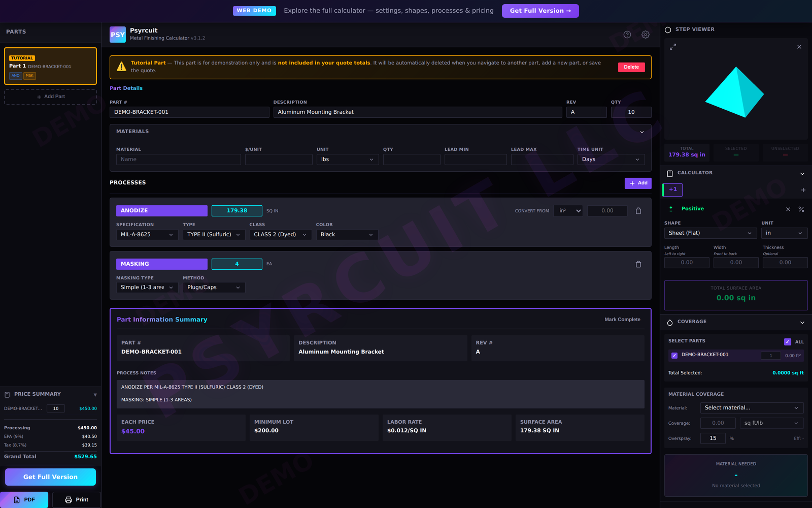Open the Shape Sheet (Flat) dropdown
The height and width of the screenshot is (508, 812).
(710, 233)
